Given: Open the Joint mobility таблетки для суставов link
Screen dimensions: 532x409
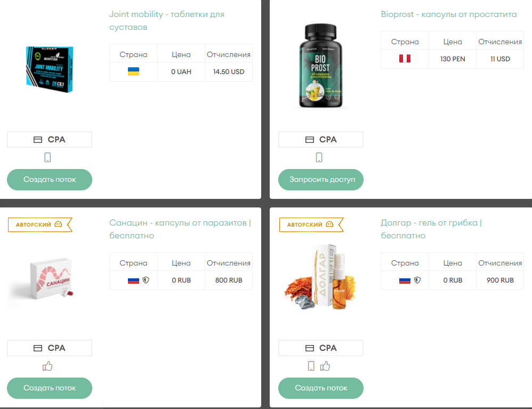Looking at the screenshot, I should (167, 21).
